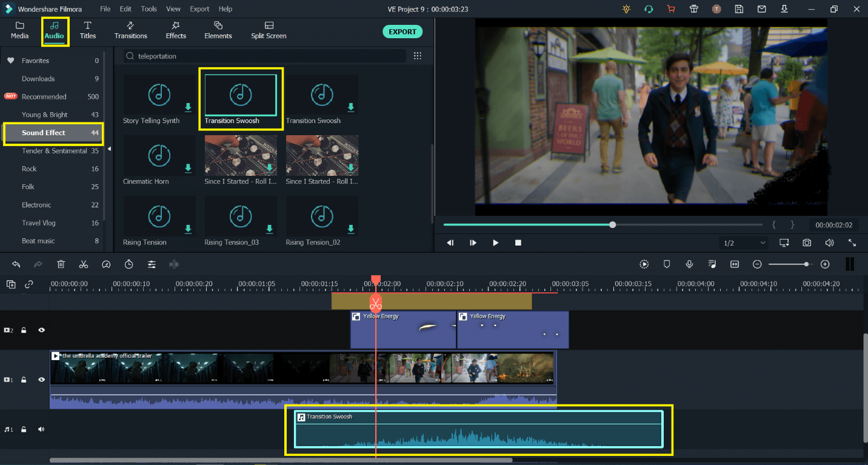This screenshot has width=868, height=465.
Task: Open the 1/2 playback quality dropdown
Action: tap(744, 243)
